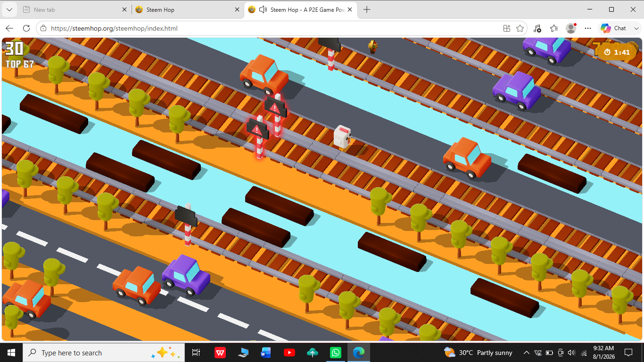This screenshot has width=644, height=362.
Task: Click the white chicken character in game
Action: (343, 137)
